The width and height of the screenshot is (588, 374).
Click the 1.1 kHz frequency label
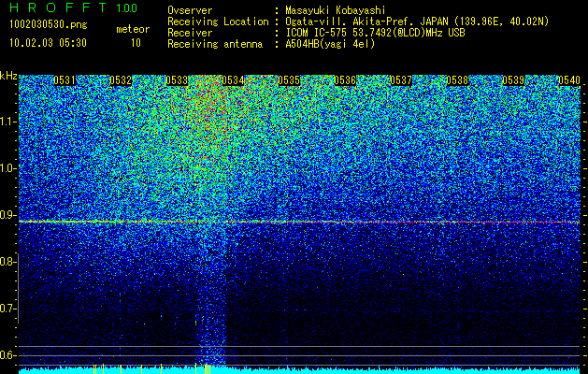pyautogui.click(x=8, y=122)
